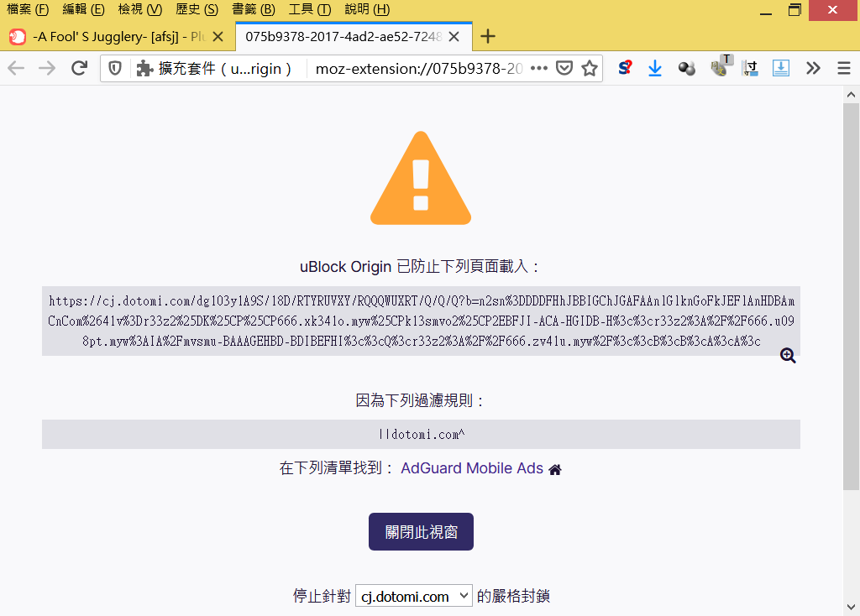
Task: Click the scrollbar down arrow
Action: coord(851,608)
